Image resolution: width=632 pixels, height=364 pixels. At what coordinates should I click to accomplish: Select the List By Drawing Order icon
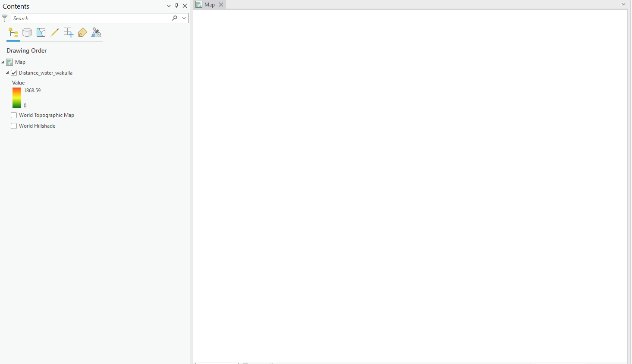13,32
